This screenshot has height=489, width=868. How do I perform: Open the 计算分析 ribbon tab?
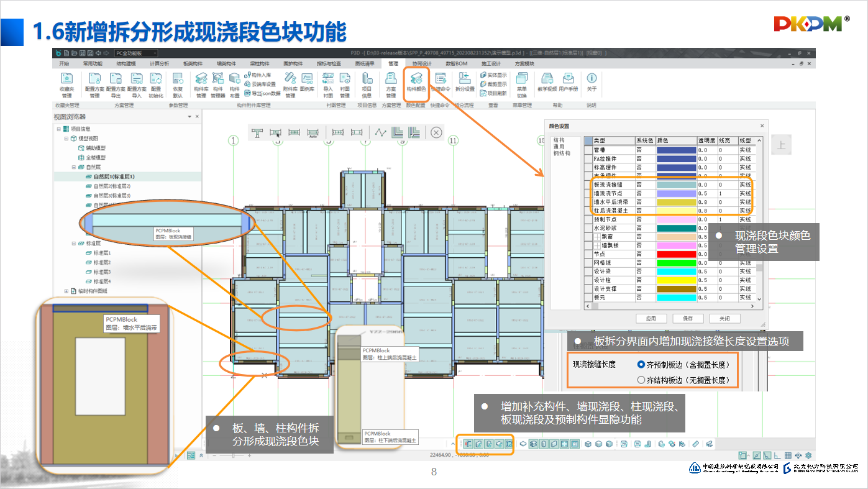[160, 63]
